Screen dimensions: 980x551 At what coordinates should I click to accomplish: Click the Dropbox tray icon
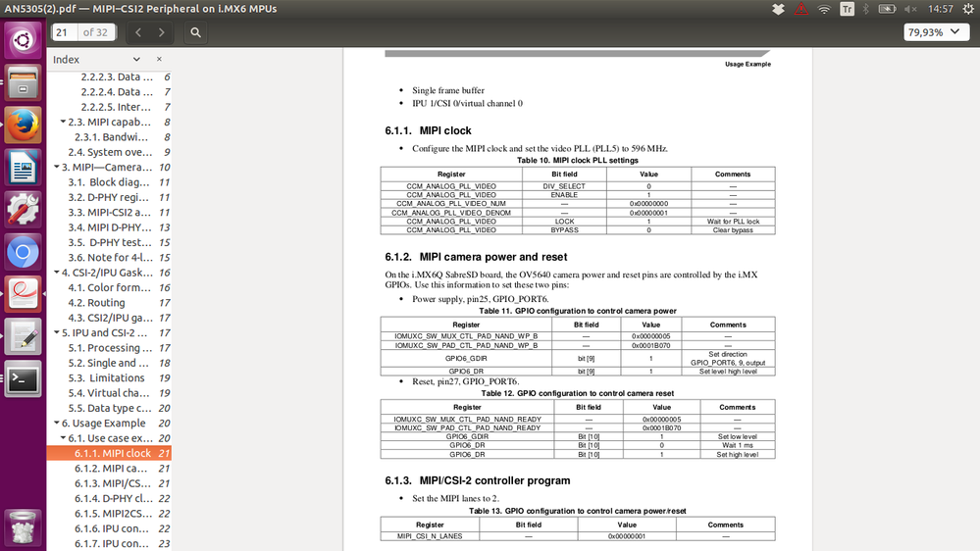click(x=778, y=9)
